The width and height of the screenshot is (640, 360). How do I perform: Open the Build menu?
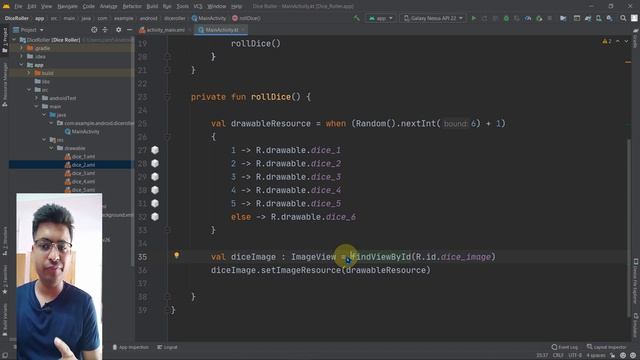point(152,6)
